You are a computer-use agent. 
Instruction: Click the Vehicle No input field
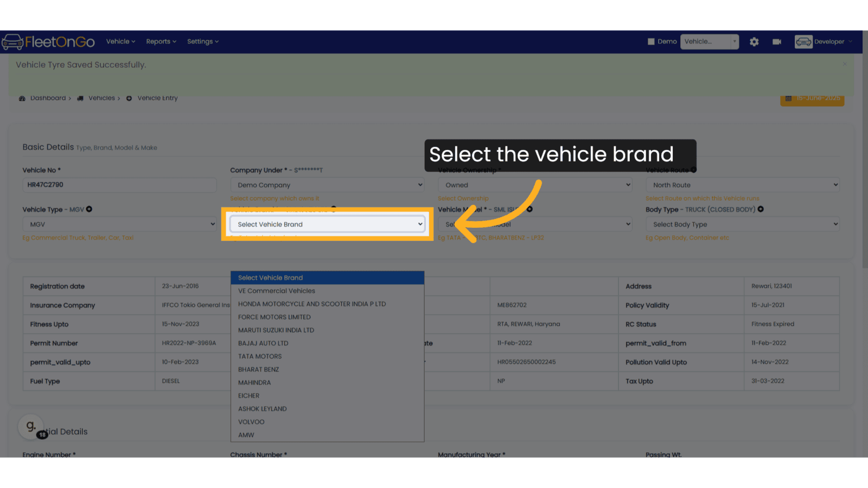tap(119, 185)
